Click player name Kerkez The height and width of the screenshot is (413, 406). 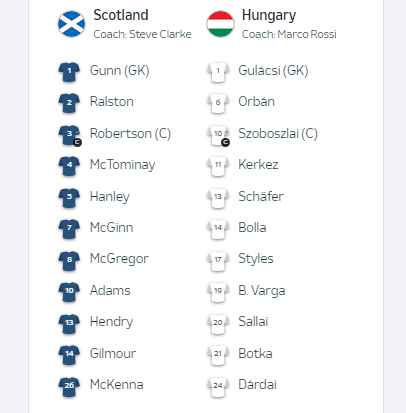pos(258,165)
